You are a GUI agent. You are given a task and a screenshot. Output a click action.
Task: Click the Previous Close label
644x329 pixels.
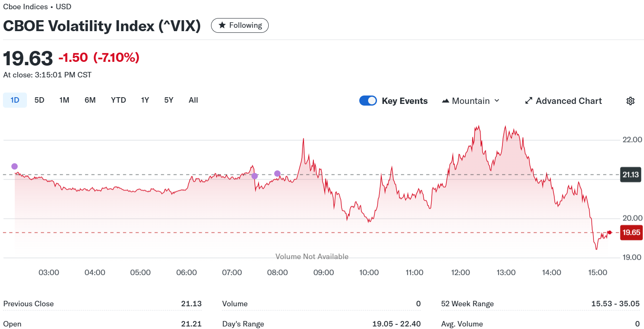click(x=29, y=304)
